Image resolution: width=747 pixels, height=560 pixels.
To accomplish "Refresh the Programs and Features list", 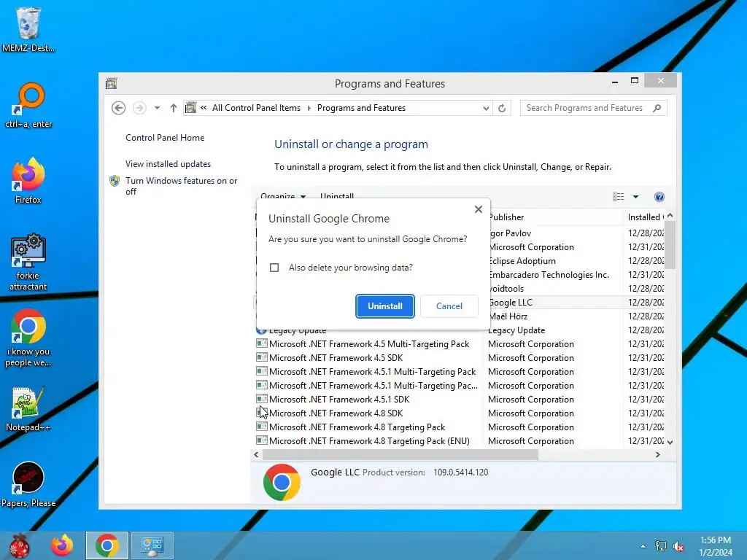I will (x=502, y=108).
